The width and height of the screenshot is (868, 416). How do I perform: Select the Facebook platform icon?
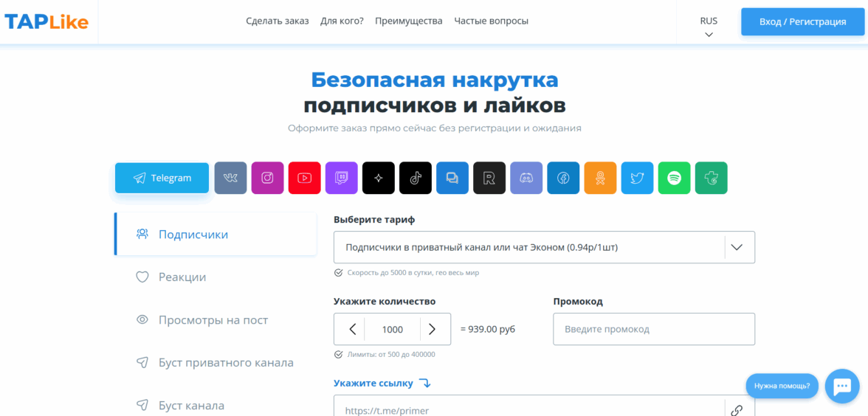tap(563, 178)
